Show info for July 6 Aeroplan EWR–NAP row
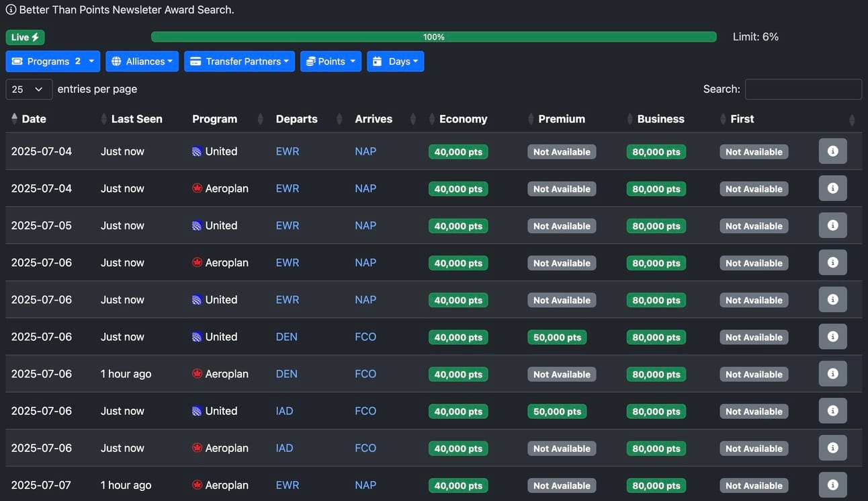 pyautogui.click(x=832, y=262)
